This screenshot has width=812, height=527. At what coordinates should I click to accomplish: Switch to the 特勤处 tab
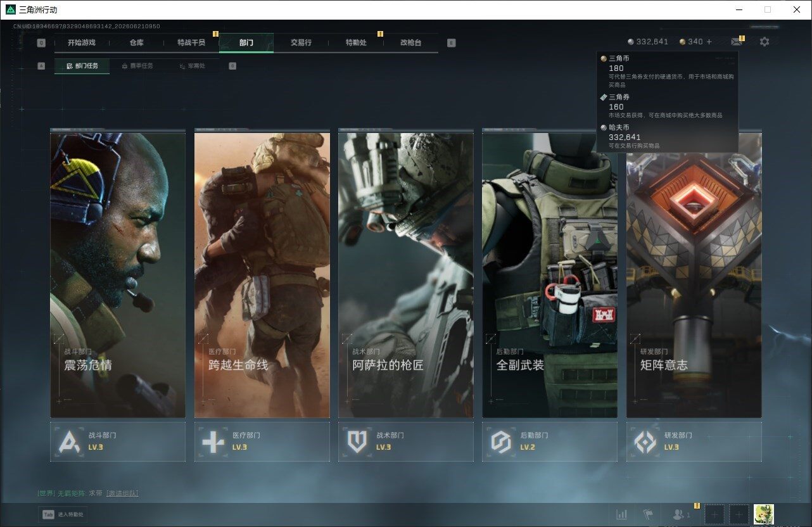tap(356, 42)
